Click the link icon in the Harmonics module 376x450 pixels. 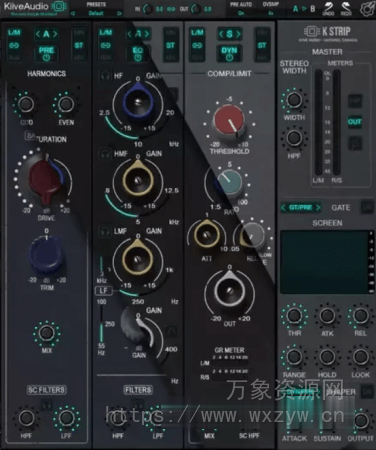click(14, 45)
